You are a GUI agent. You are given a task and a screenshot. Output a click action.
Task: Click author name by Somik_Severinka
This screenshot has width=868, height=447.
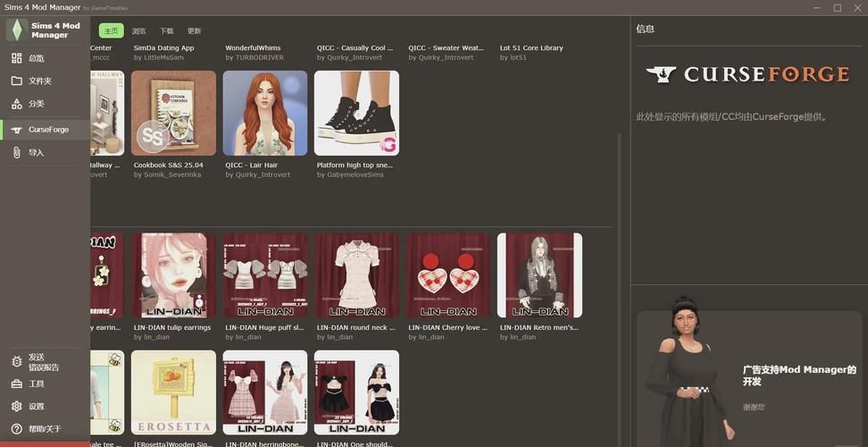coord(167,174)
